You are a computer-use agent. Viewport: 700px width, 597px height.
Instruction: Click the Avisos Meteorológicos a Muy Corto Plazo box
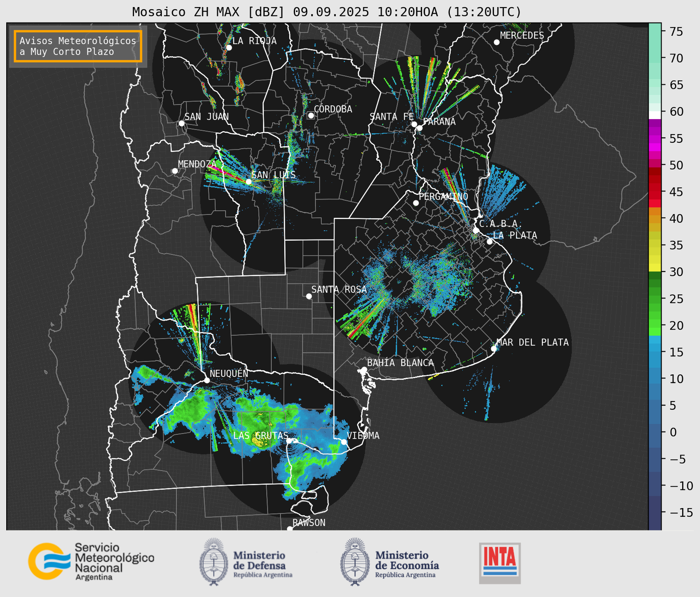[x=78, y=46]
